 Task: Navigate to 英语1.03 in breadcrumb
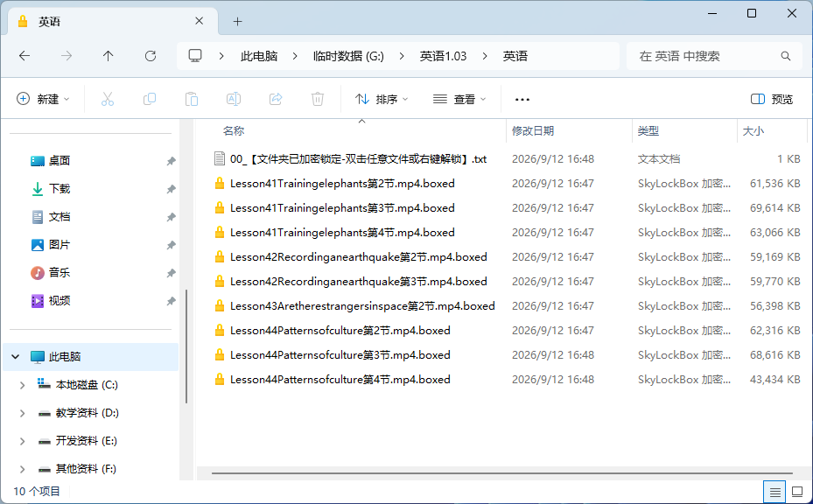click(443, 56)
